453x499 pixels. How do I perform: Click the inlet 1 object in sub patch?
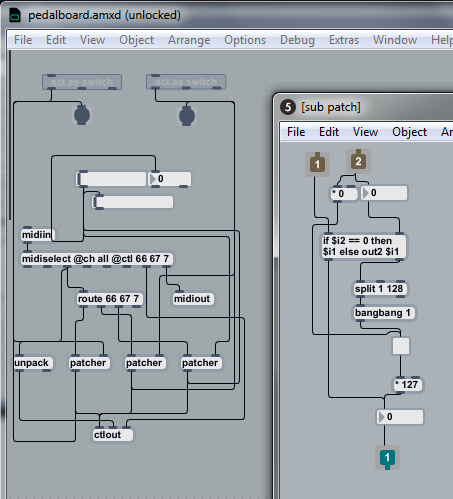click(317, 164)
